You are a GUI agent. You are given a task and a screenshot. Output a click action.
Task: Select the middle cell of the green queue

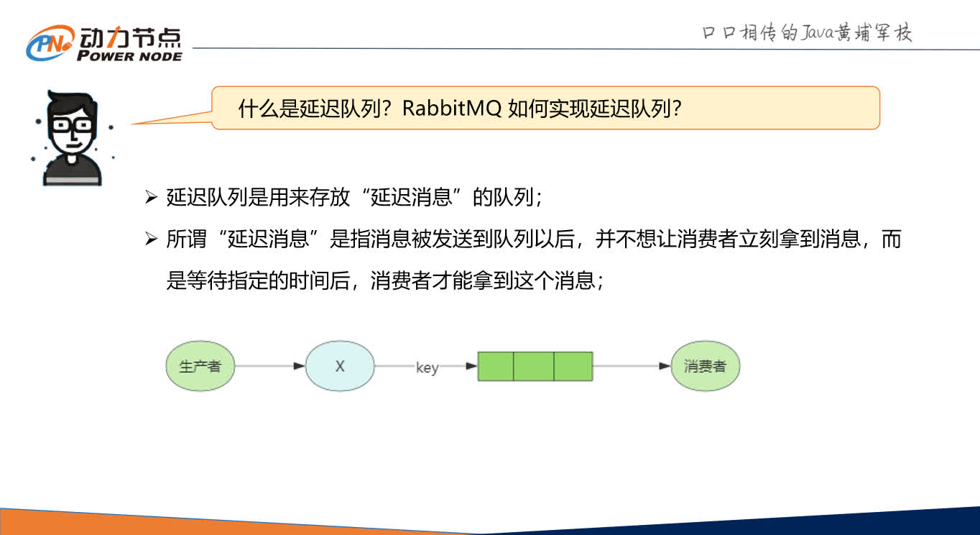[x=535, y=366]
